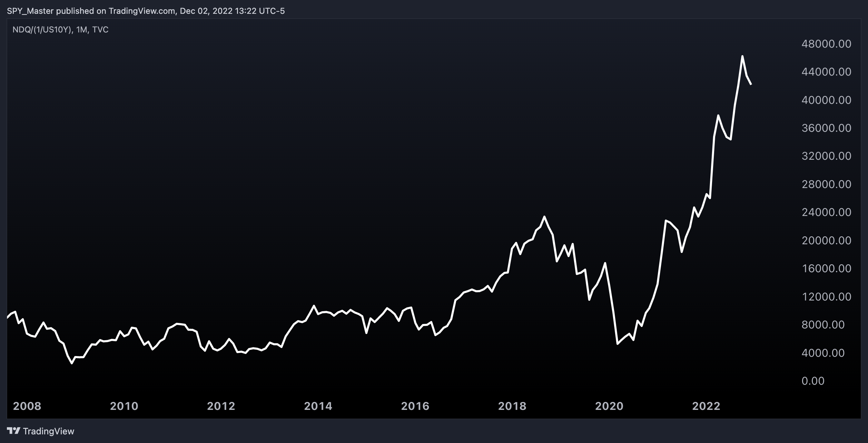
Task: Click the 40000.00 price axis label
Action: pyautogui.click(x=826, y=100)
